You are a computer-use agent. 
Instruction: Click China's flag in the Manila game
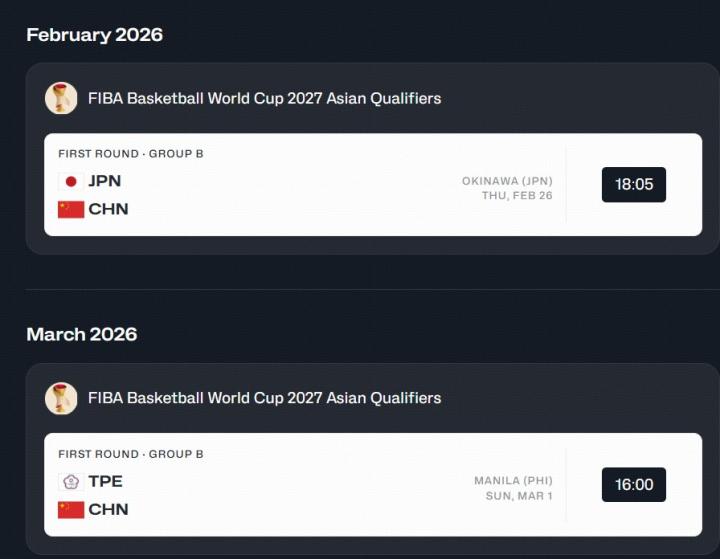coord(70,509)
